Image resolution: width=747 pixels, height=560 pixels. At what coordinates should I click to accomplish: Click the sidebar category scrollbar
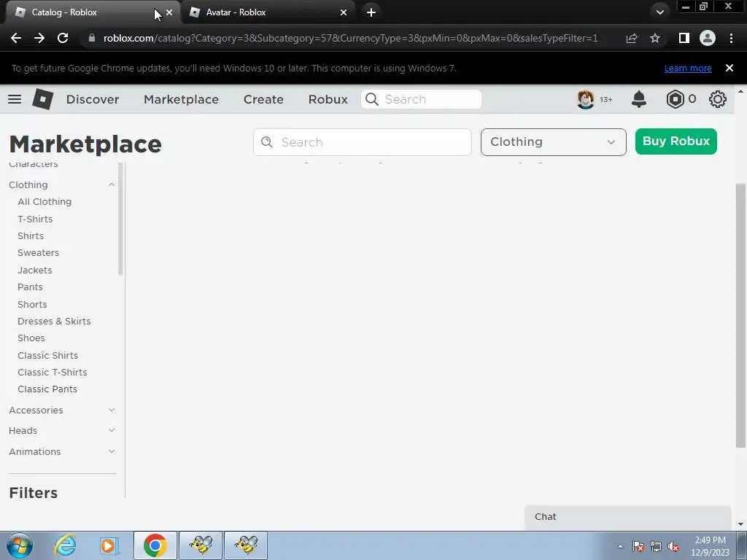(x=120, y=219)
